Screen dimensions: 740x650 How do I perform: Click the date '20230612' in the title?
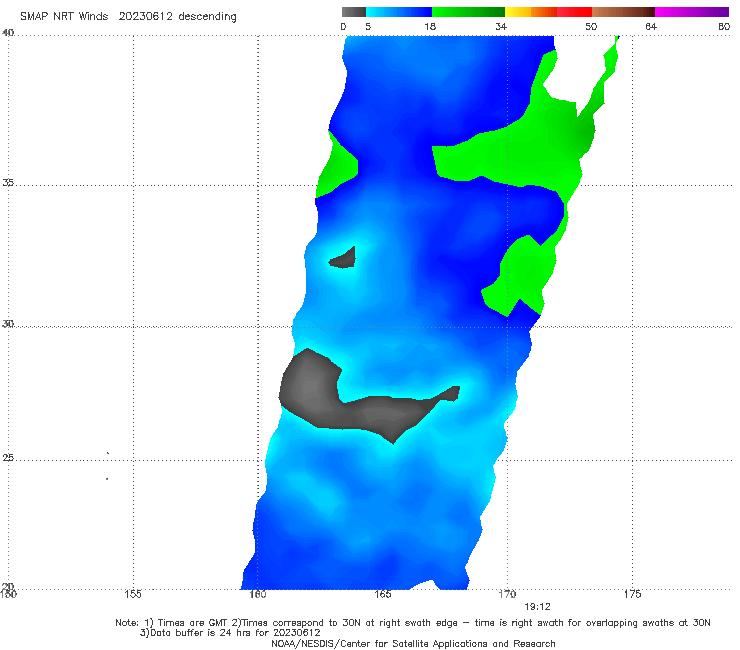coord(145,16)
